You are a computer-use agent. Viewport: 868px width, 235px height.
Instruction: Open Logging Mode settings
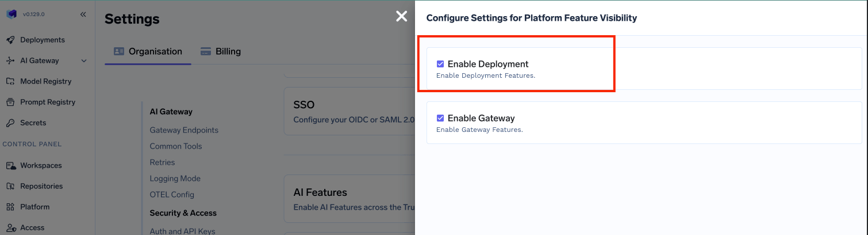175,179
